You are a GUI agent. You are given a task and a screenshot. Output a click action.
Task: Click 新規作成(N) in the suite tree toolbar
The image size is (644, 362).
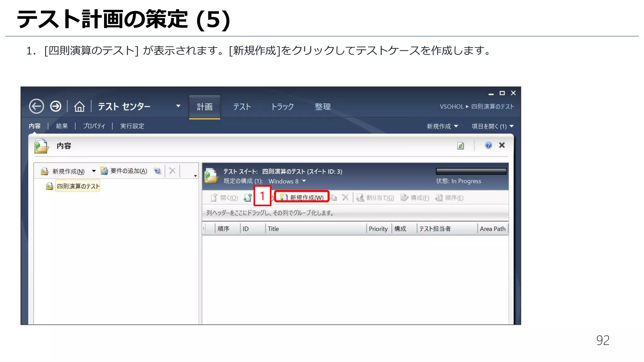(63, 171)
